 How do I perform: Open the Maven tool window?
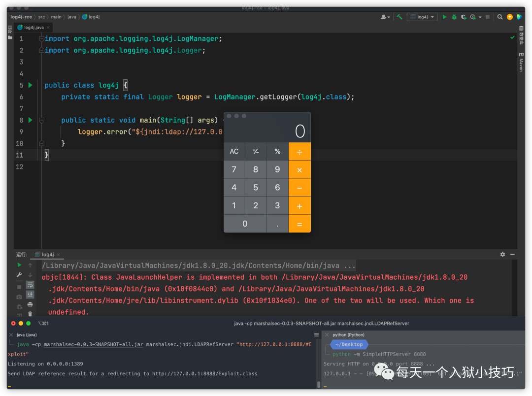pyautogui.click(x=521, y=62)
